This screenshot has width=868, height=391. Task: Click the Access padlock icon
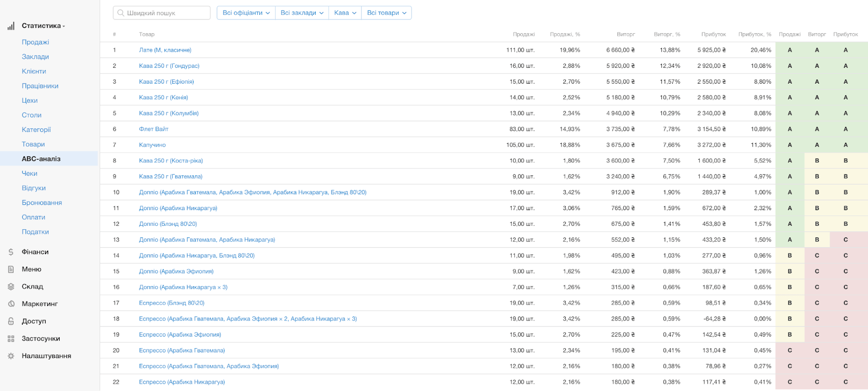pyautogui.click(x=11, y=321)
